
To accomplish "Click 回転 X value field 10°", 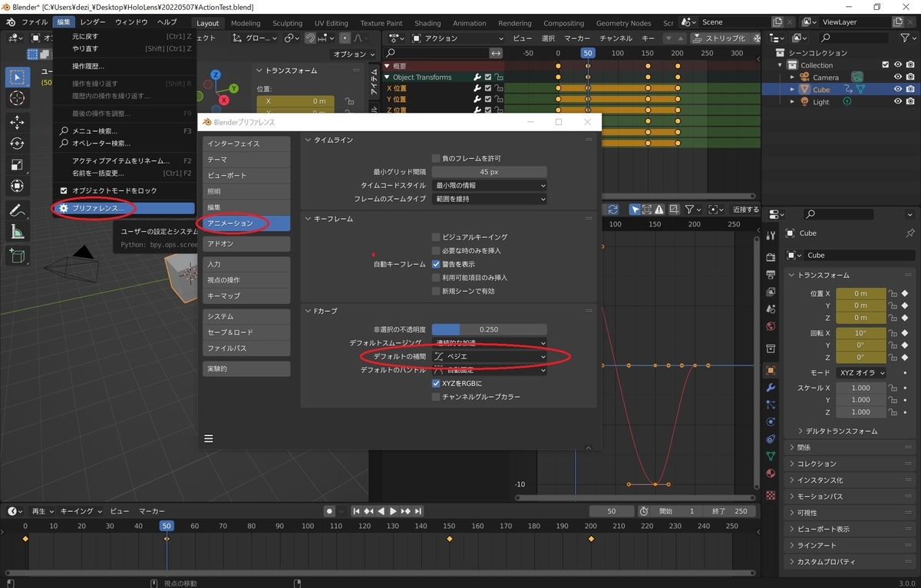I will tap(860, 333).
